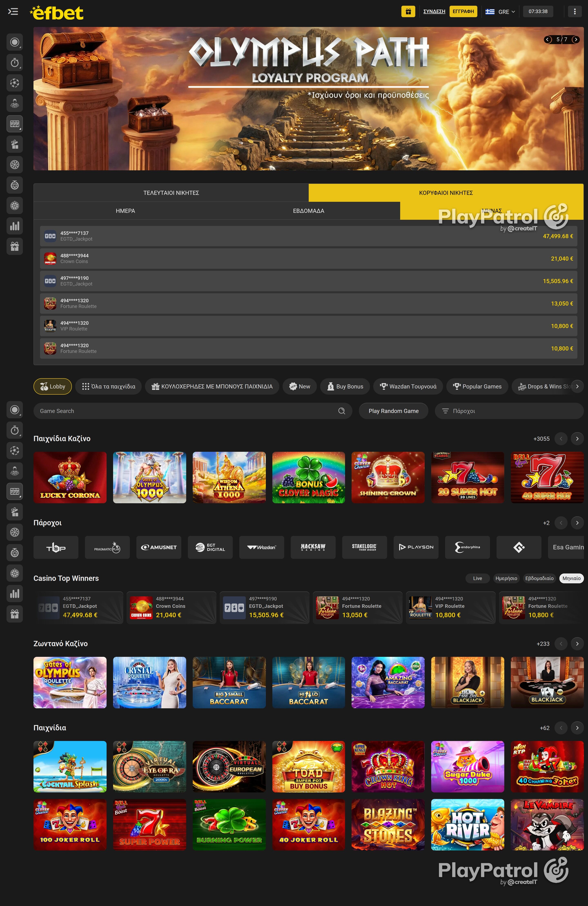This screenshot has height=906, width=588.
Task: Show more providers with Πάροχοι next arrow
Action: pyautogui.click(x=577, y=523)
